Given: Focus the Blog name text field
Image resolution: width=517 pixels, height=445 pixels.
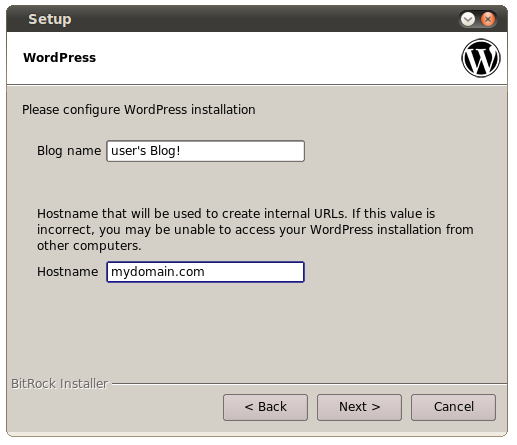Looking at the screenshot, I should pos(205,151).
